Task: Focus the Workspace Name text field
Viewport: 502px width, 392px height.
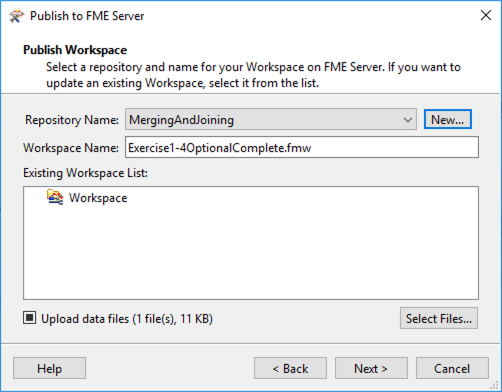Action: click(302, 147)
